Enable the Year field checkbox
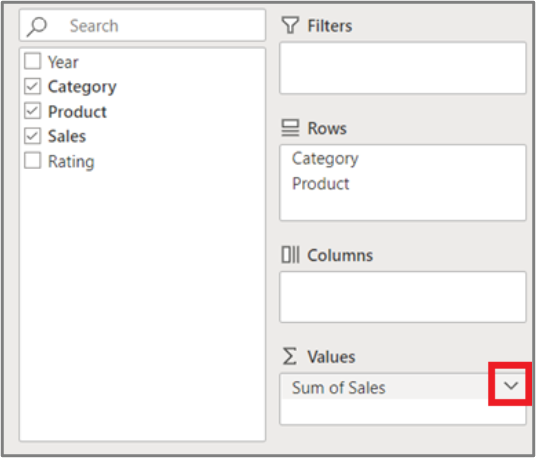Screen dimensions: 536x458 [32, 61]
